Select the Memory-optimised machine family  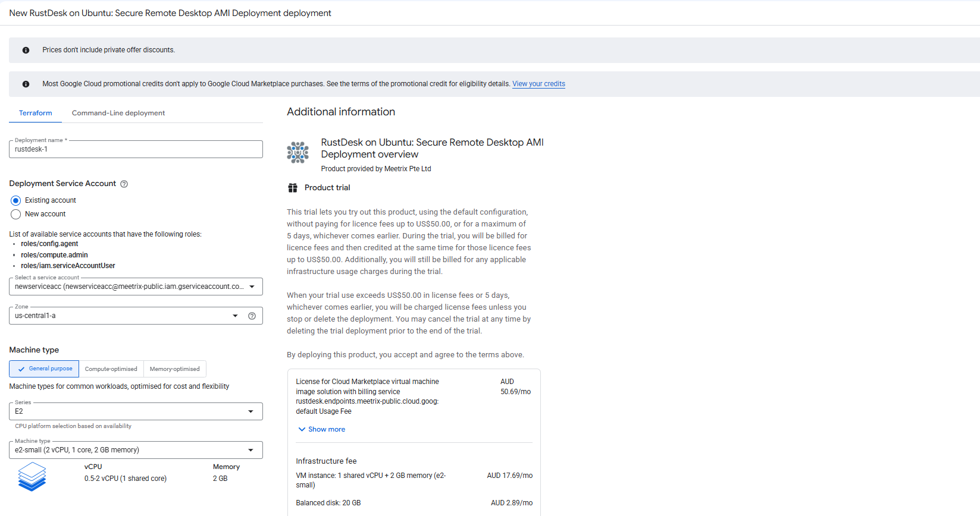[x=175, y=369]
